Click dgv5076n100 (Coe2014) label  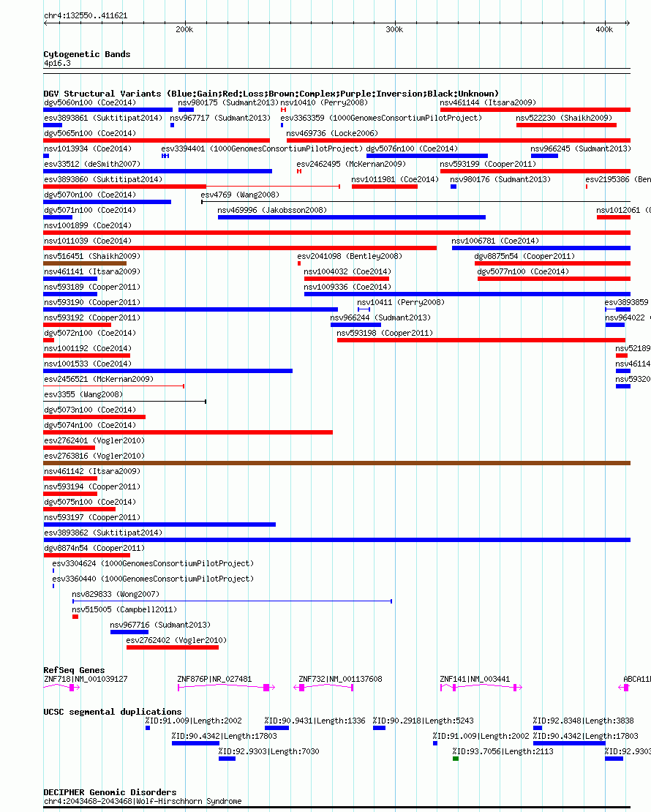pos(412,149)
